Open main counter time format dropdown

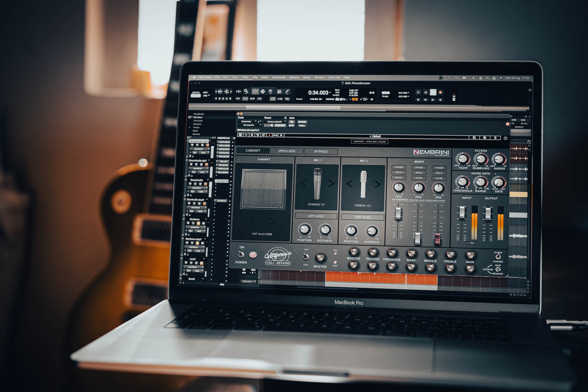[x=330, y=93]
